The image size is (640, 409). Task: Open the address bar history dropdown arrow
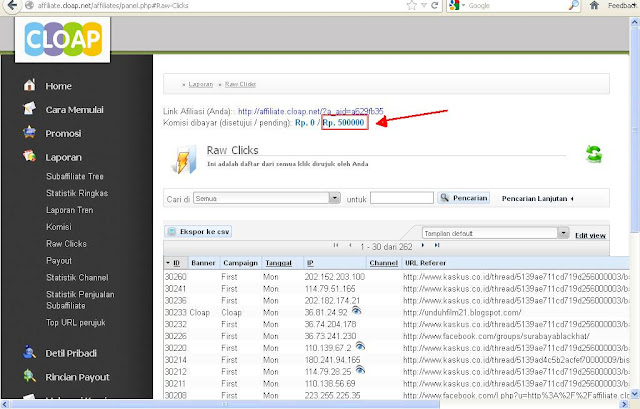click(x=424, y=5)
